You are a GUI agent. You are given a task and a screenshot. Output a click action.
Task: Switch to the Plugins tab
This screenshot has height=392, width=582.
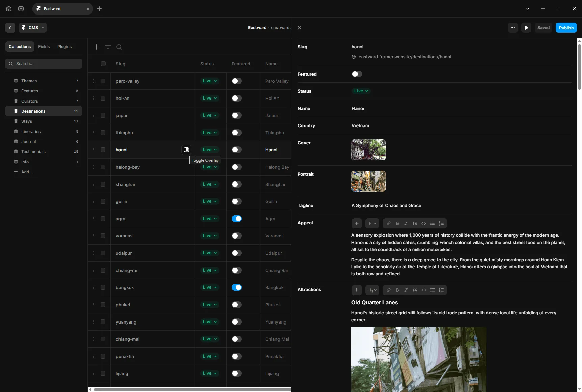(64, 47)
